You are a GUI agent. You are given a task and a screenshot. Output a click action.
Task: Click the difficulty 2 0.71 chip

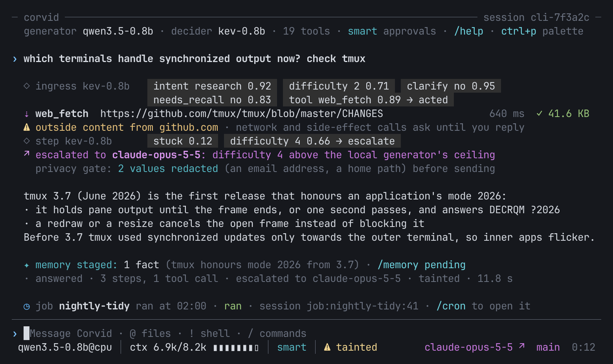click(339, 86)
